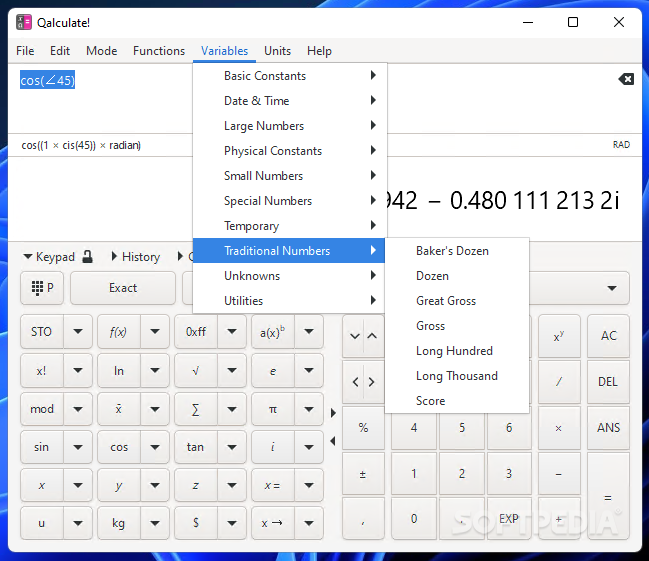This screenshot has height=561, width=649.
Task: Click the sin button
Action: pyautogui.click(x=42, y=447)
